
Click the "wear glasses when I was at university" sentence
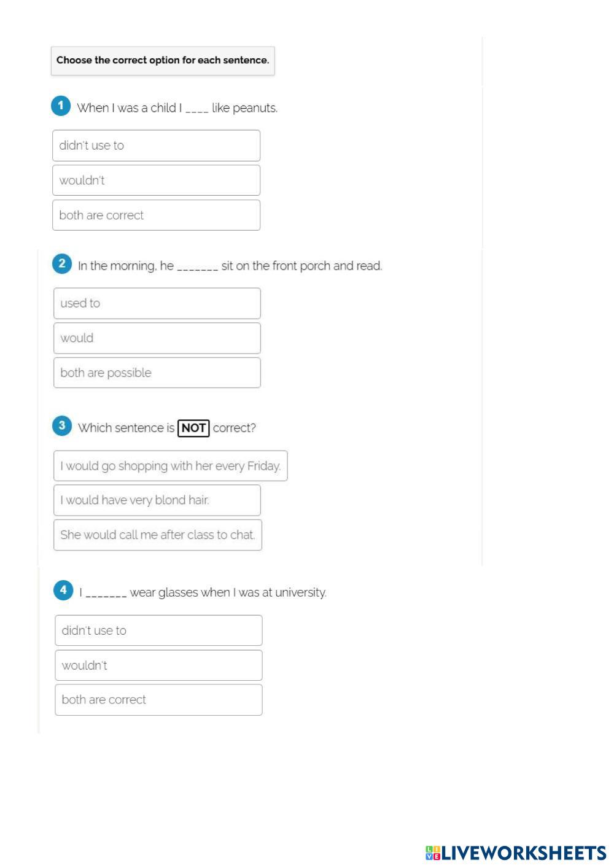228,592
